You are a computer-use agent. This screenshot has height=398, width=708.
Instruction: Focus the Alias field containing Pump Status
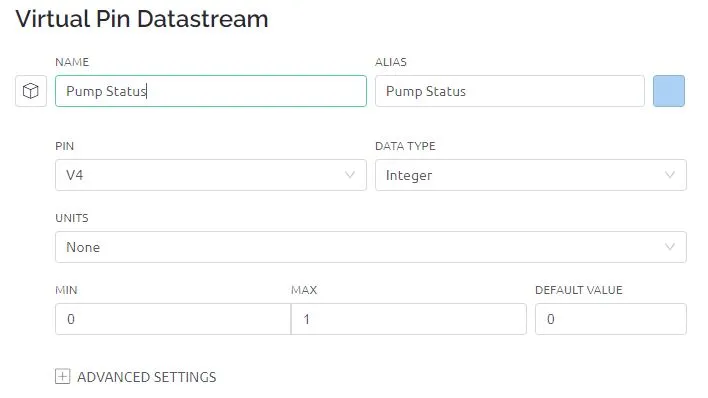pyautogui.click(x=509, y=91)
